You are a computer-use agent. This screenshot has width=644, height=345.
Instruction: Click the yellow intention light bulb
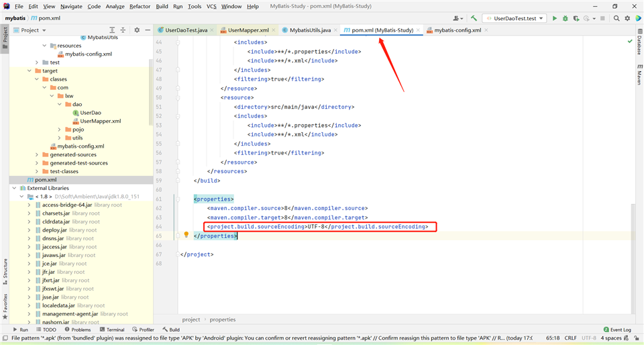coord(186,234)
